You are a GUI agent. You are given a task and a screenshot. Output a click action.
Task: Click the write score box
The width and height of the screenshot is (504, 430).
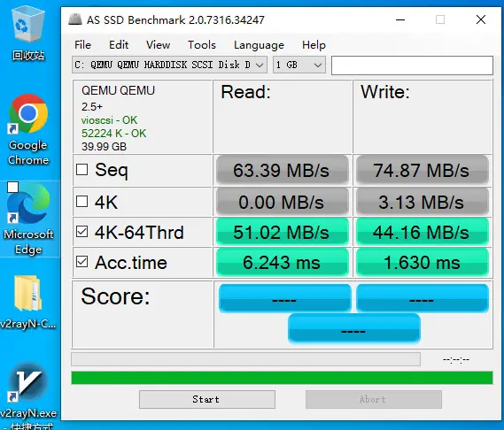423,298
